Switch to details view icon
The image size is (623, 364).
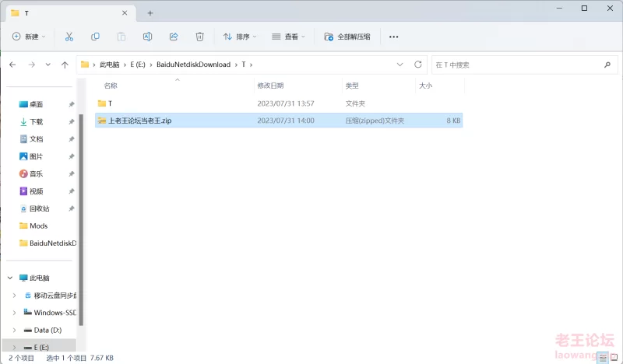pos(602,357)
